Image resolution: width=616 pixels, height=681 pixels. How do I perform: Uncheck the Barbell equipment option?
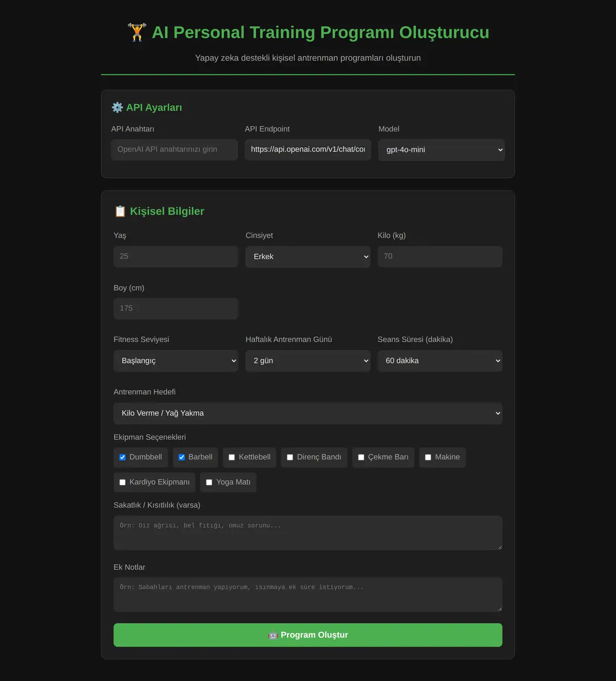(181, 457)
